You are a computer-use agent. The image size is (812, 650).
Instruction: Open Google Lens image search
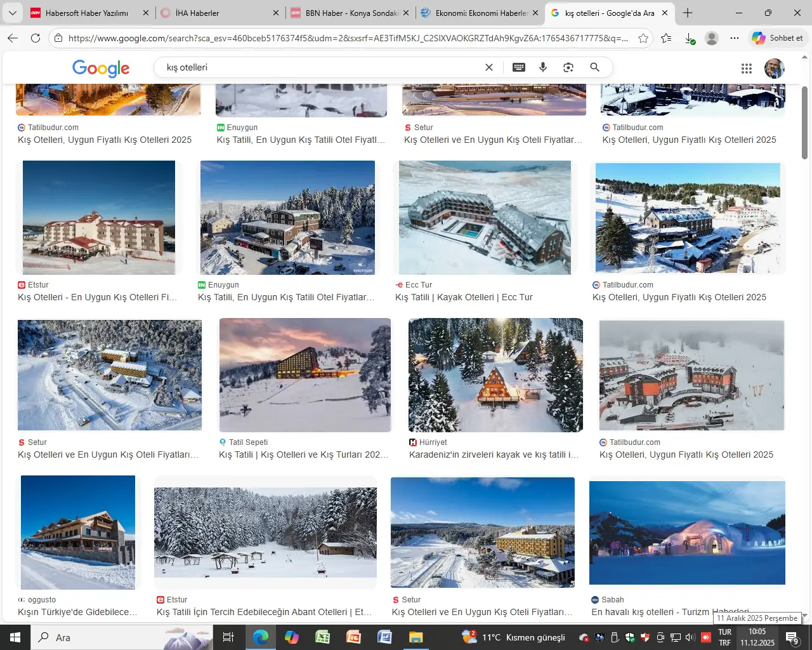click(568, 67)
